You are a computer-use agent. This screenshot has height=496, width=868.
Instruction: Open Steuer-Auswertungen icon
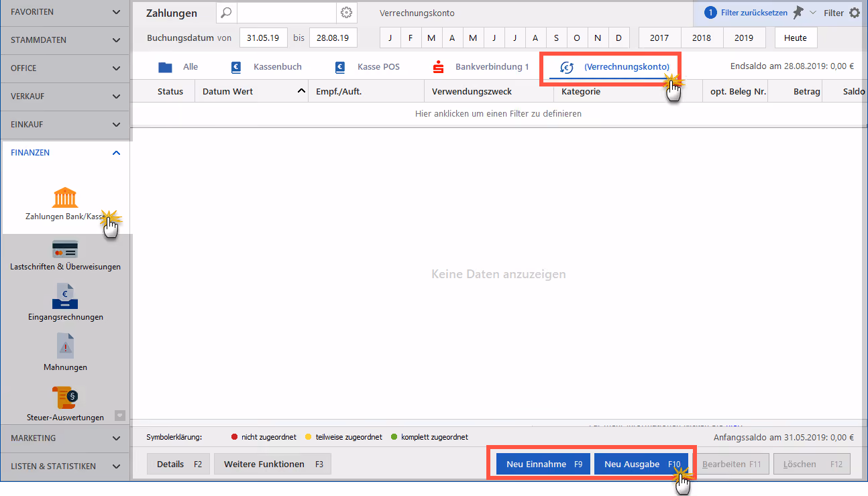click(65, 397)
